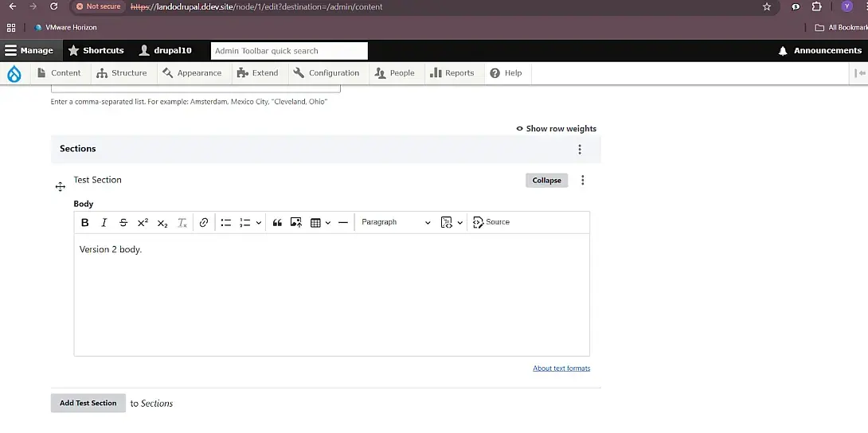Screen dimensions: 868x433
Task: Click the tags input field above help text
Action: 195,88
